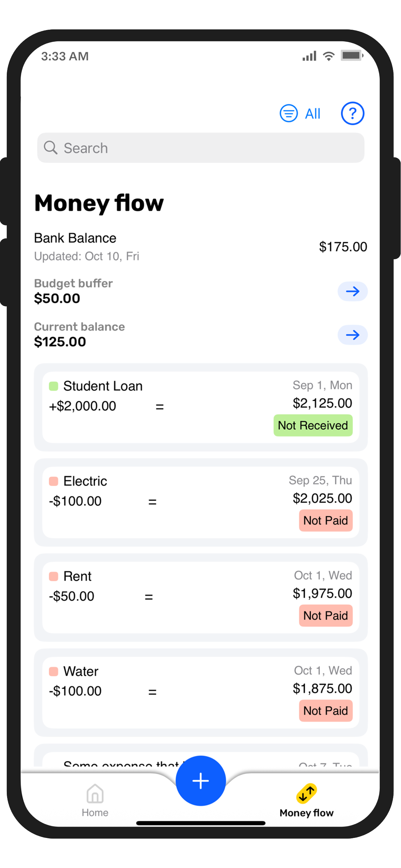Mark Water bill Not Paid badge
The image size is (401, 868).
point(325,710)
